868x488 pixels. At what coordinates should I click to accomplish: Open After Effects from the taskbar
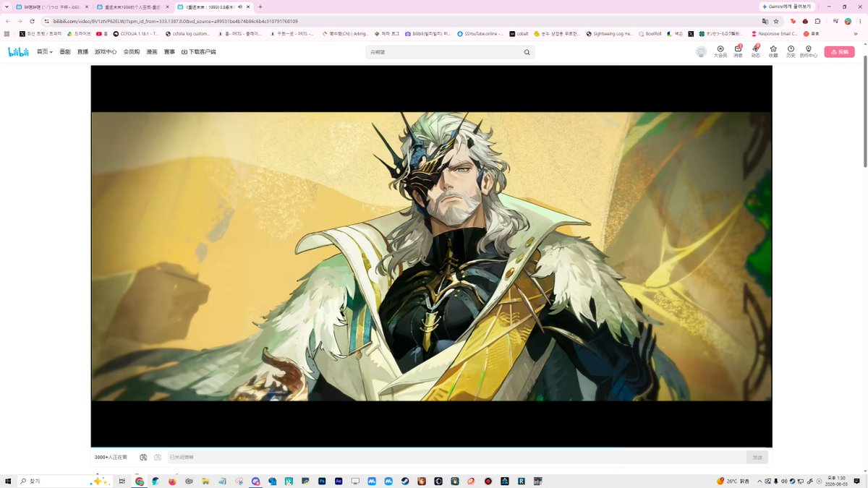click(x=339, y=481)
